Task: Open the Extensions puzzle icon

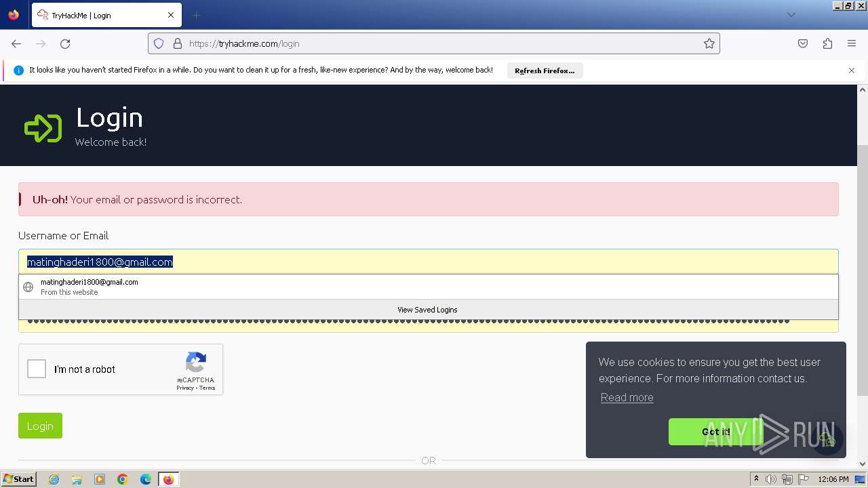Action: coord(827,43)
